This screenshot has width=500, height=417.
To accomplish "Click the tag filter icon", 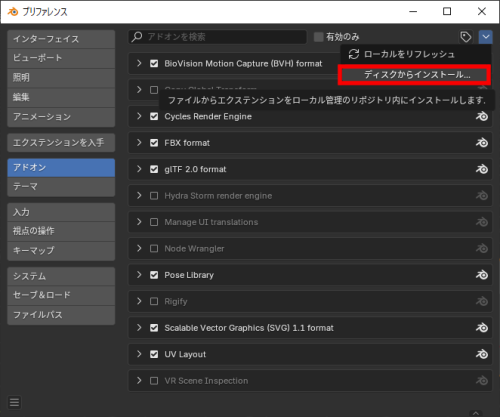I will click(466, 37).
